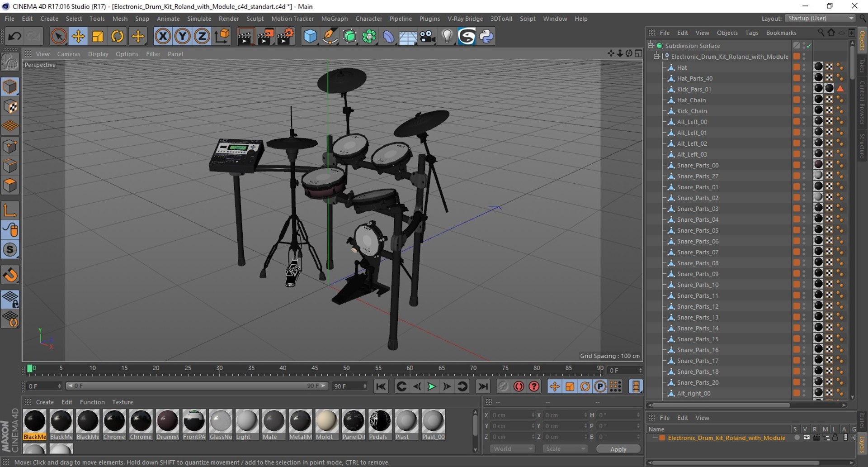This screenshot has height=467, width=868.
Task: Click the play forward button
Action: click(432, 386)
